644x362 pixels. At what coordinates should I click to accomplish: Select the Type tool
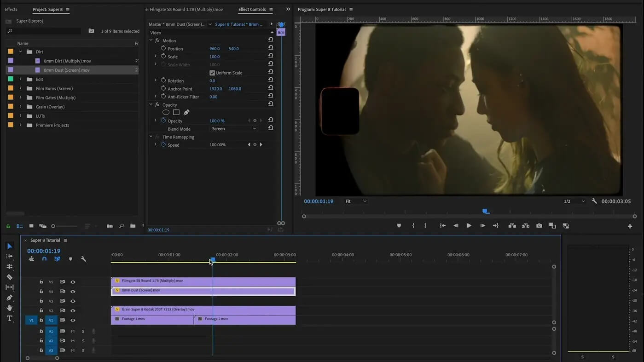point(9,318)
